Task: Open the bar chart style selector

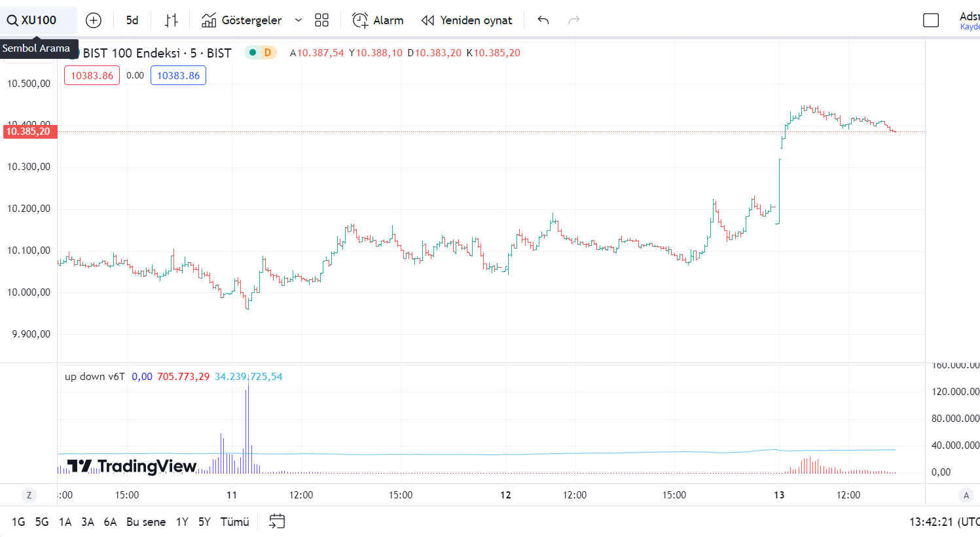Action: (x=171, y=20)
